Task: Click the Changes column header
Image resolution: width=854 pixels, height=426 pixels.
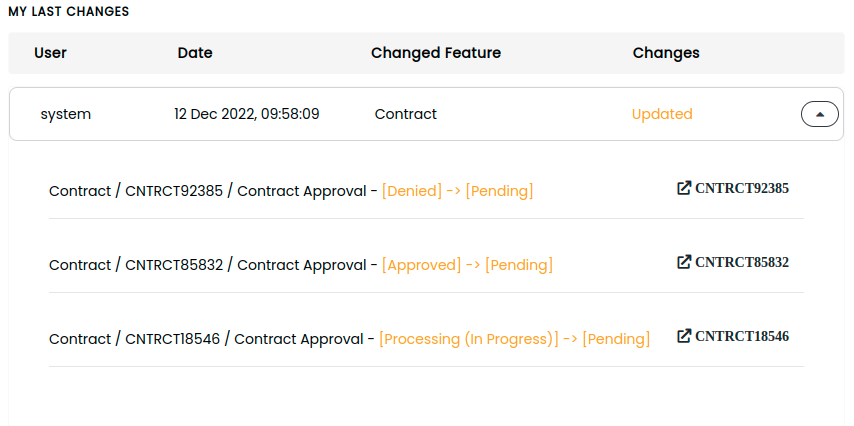Action: pyautogui.click(x=666, y=53)
